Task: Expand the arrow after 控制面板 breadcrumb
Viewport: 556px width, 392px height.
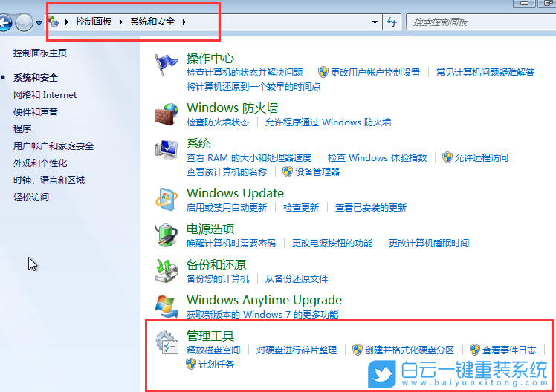Action: point(123,22)
